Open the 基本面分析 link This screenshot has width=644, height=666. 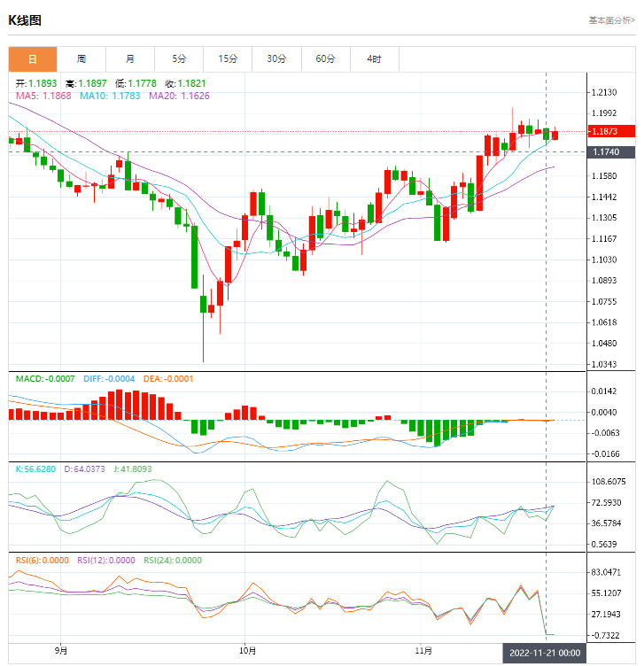612,20
